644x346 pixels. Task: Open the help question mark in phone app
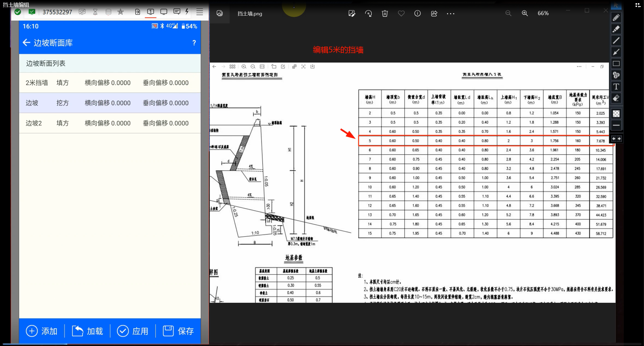point(194,43)
